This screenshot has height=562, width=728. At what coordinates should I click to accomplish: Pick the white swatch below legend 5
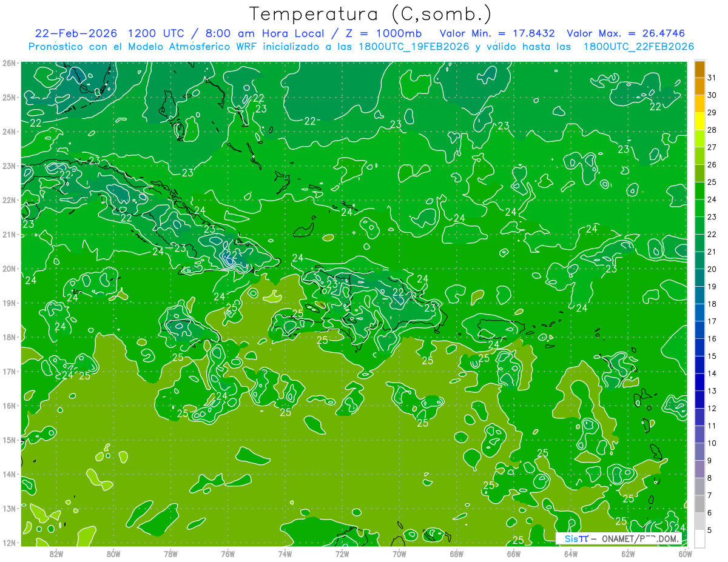(x=699, y=538)
